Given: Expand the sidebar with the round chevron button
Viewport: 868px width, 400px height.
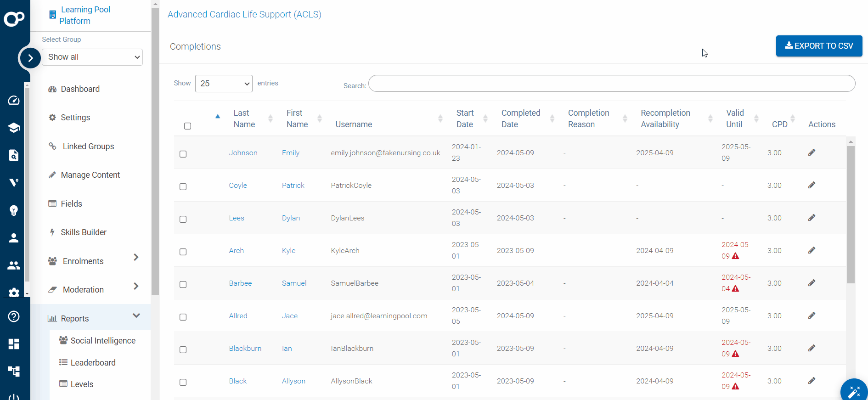Looking at the screenshot, I should (x=30, y=58).
